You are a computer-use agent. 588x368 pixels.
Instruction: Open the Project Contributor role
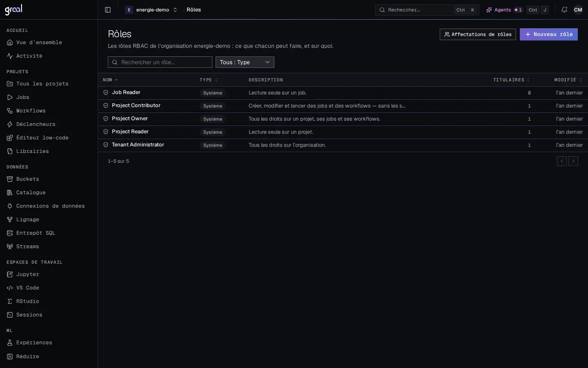136,105
